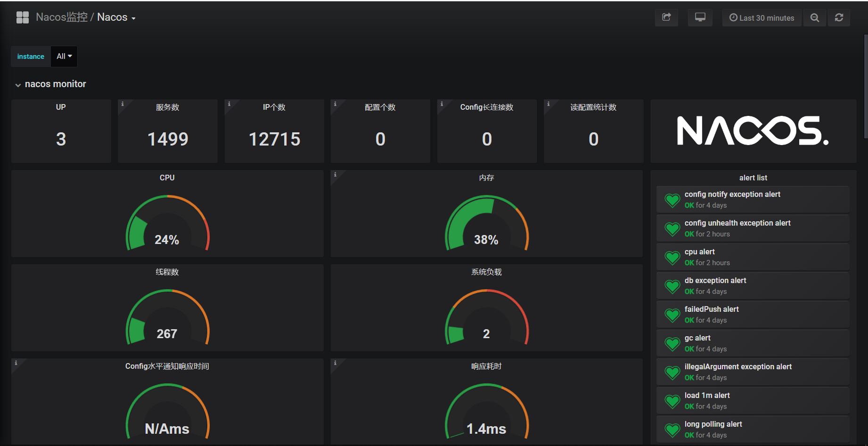Image resolution: width=868 pixels, height=446 pixels.
Task: Click the 1.4ms response time gauge
Action: click(x=487, y=411)
